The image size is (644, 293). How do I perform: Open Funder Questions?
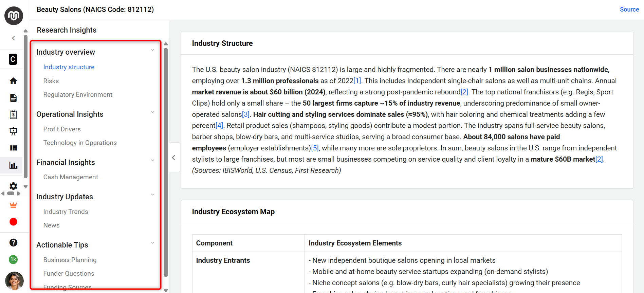point(69,273)
